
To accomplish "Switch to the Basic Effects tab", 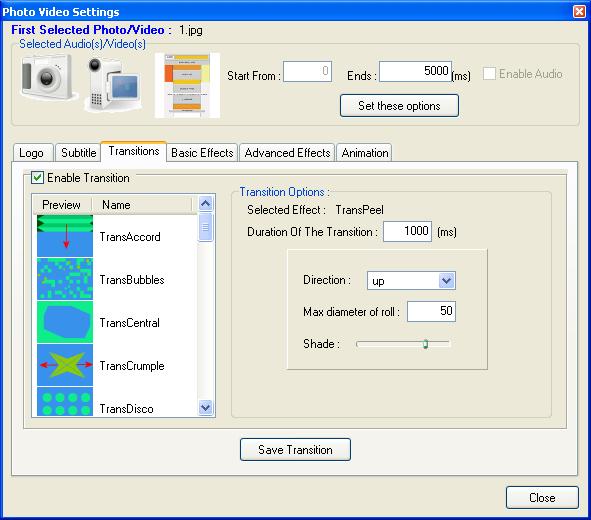I will [202, 153].
